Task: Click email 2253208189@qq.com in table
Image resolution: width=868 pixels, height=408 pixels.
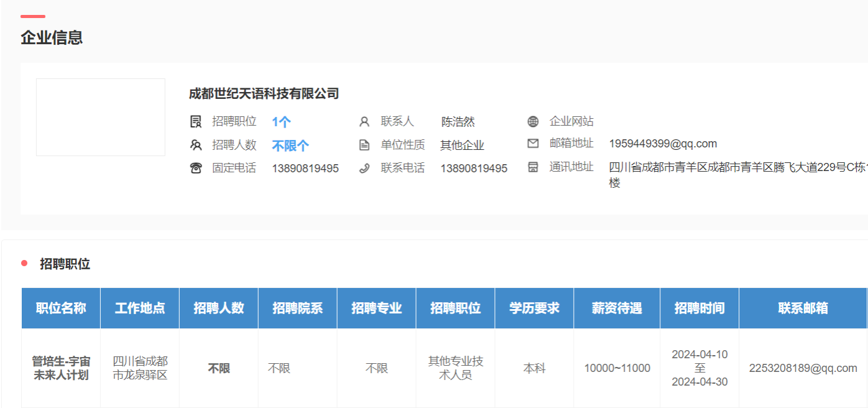Action: click(803, 368)
